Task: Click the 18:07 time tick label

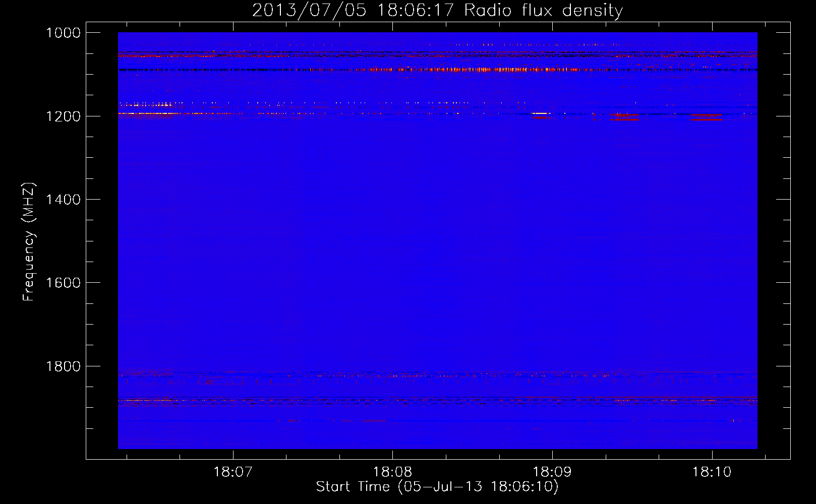Action: tap(233, 472)
